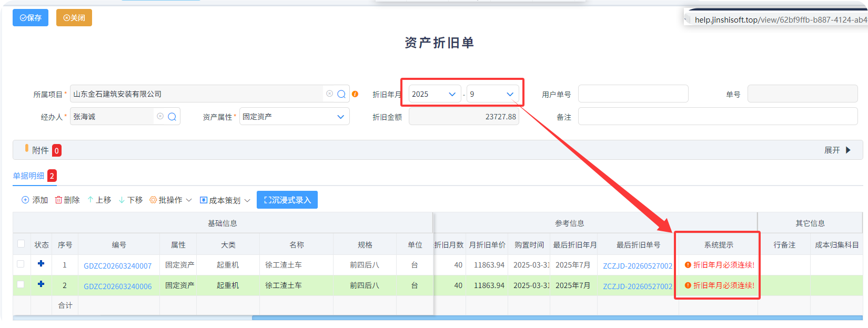Open the 资产属性 固定资产 dropdown
This screenshot has height=328, width=868.
(294, 117)
